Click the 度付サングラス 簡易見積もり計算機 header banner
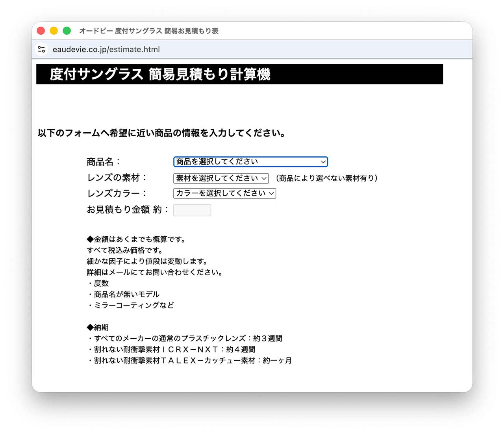Image resolution: width=504 pixels, height=434 pixels. point(239,74)
